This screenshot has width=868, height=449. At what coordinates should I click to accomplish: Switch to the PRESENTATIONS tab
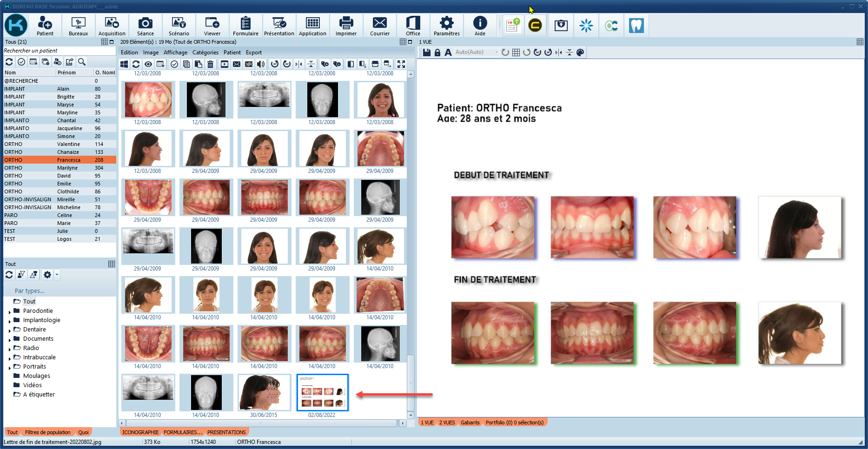226,432
